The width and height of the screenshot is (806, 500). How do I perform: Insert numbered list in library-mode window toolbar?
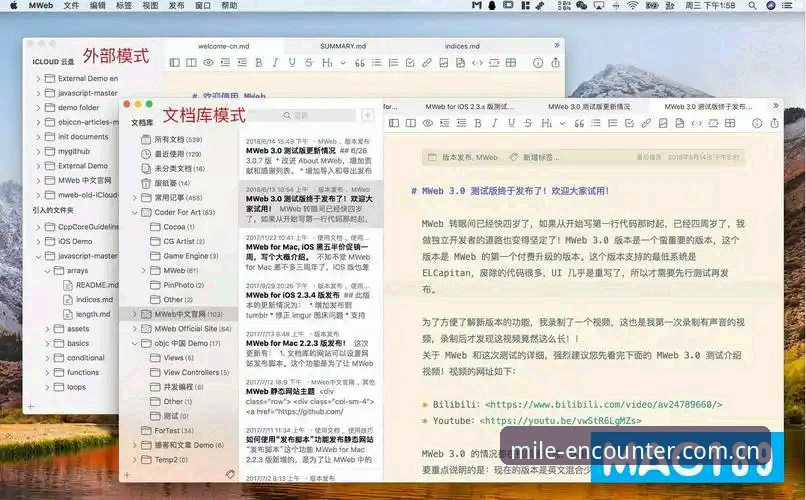pyautogui.click(x=613, y=123)
